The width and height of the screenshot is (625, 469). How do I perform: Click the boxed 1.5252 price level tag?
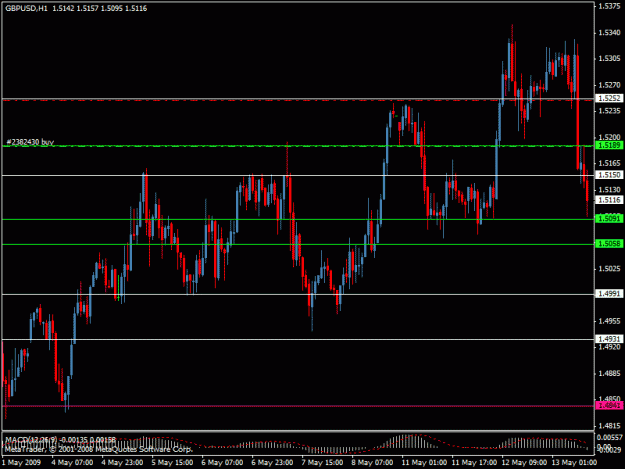(609, 98)
